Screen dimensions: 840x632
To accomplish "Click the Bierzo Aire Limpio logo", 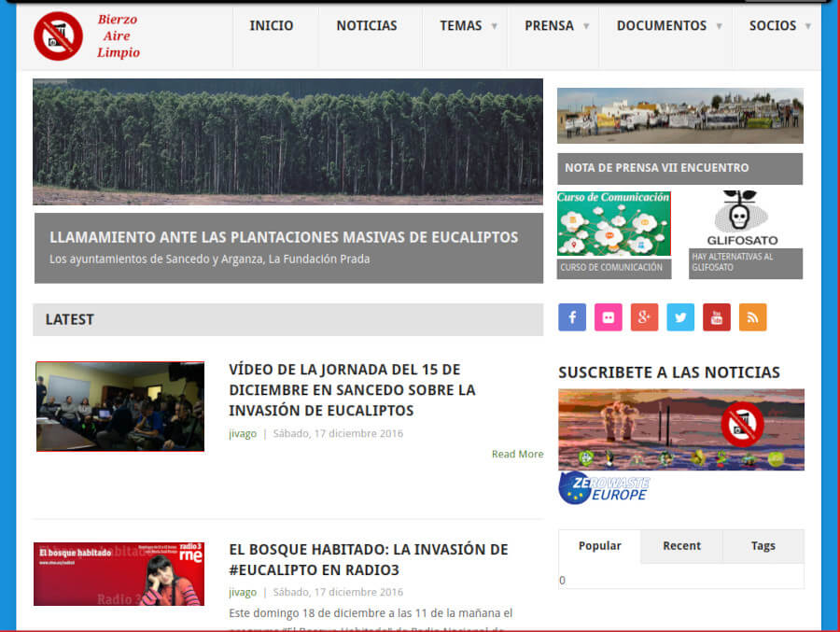I will 87,36.
